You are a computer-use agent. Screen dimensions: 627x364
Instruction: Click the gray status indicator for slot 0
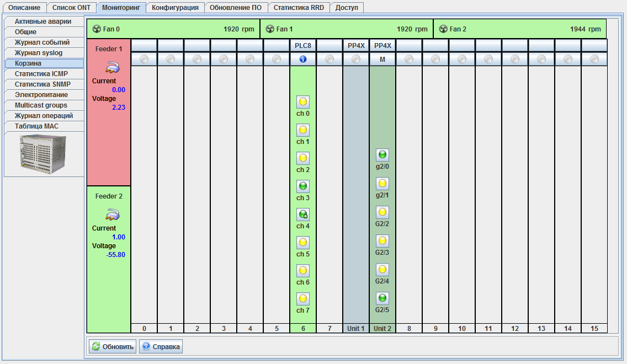pyautogui.click(x=144, y=59)
